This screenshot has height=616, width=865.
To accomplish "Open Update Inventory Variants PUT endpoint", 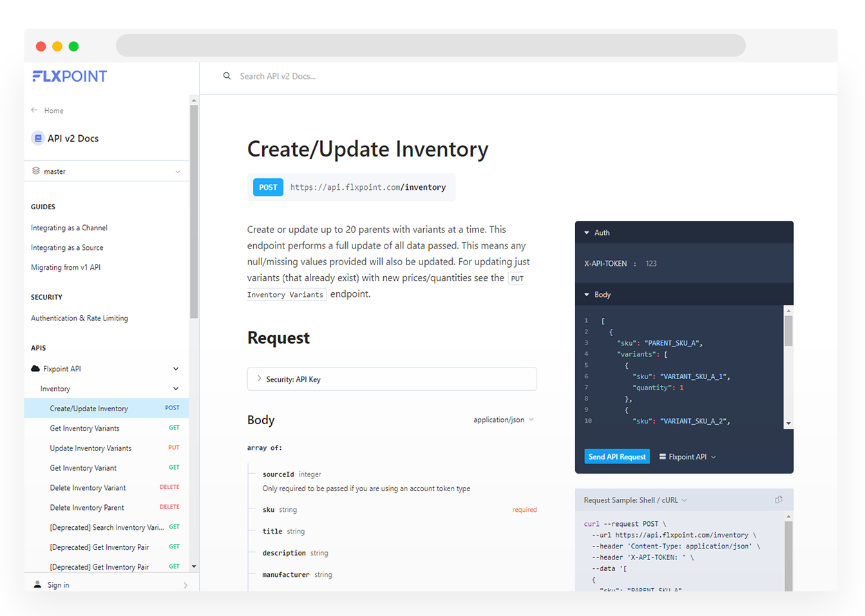I will pyautogui.click(x=106, y=448).
